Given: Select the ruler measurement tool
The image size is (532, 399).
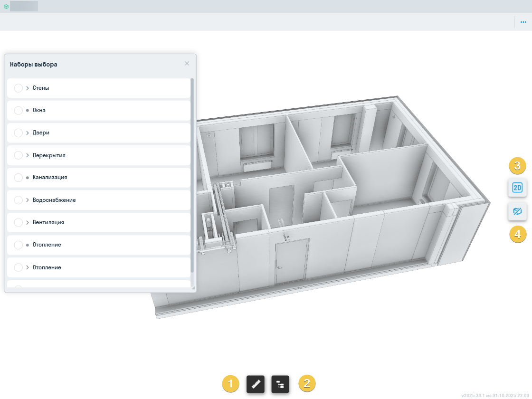Looking at the screenshot, I should point(255,384).
